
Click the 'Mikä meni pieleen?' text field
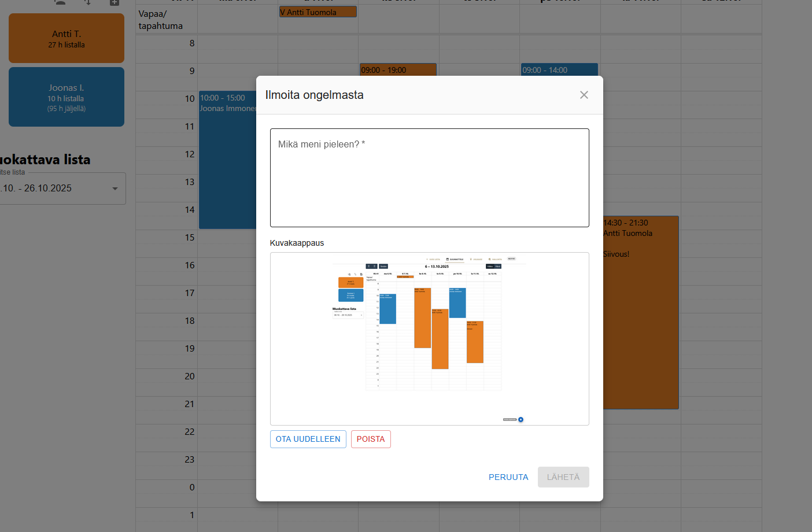point(429,178)
